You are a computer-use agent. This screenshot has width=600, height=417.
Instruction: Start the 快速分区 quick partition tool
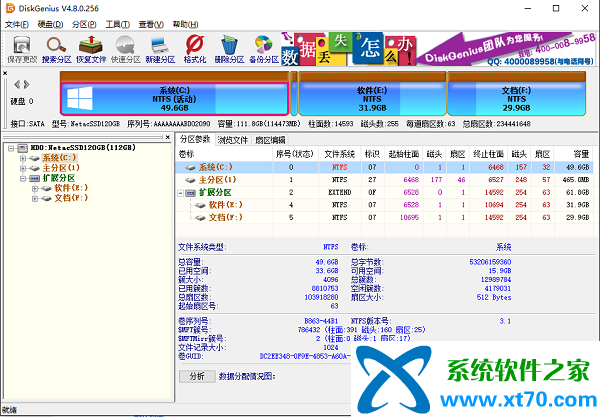pyautogui.click(x=126, y=49)
